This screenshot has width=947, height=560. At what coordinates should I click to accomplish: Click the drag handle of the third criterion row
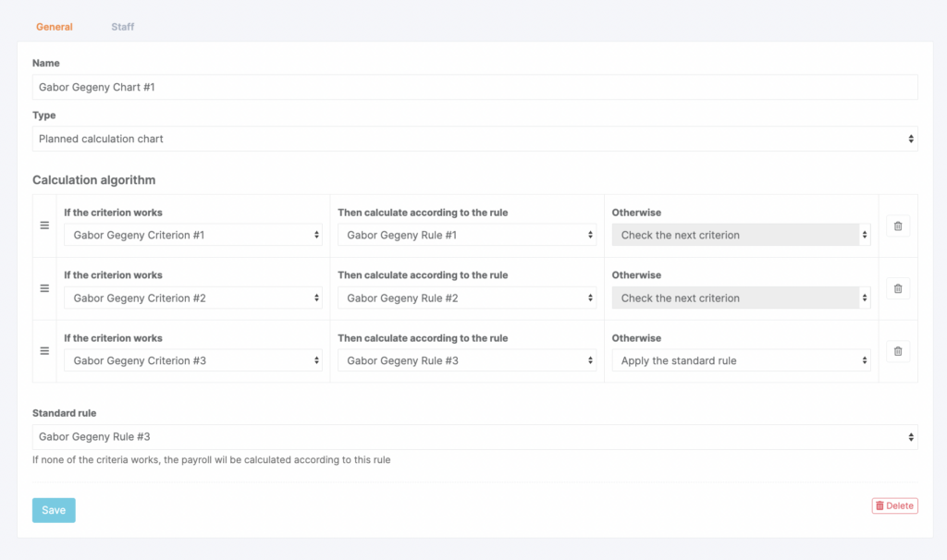(44, 351)
